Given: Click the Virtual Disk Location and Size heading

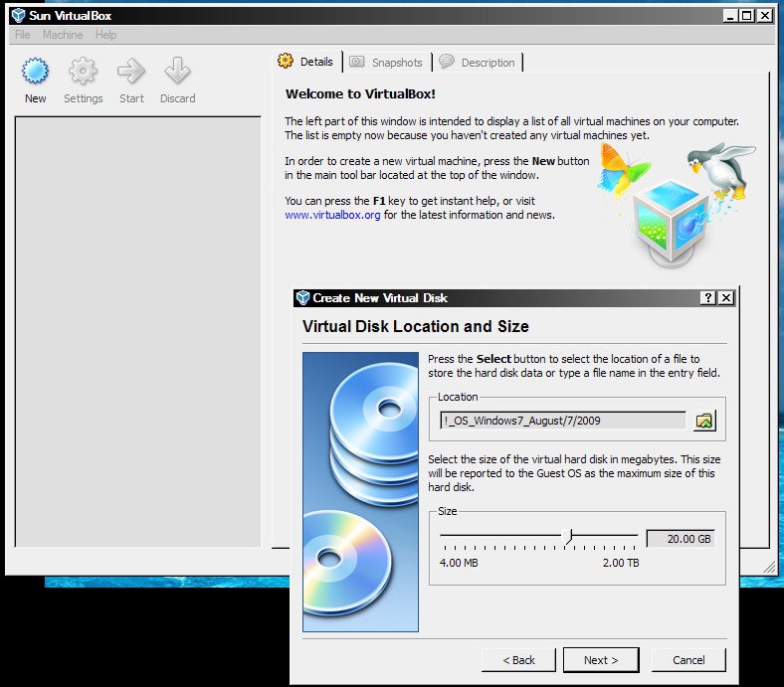Looking at the screenshot, I should click(x=416, y=326).
